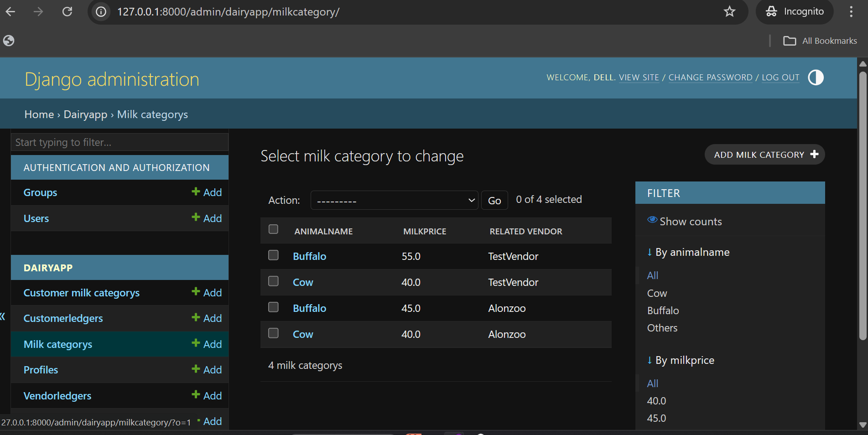Click the Add icon next to Users

pyautogui.click(x=195, y=218)
